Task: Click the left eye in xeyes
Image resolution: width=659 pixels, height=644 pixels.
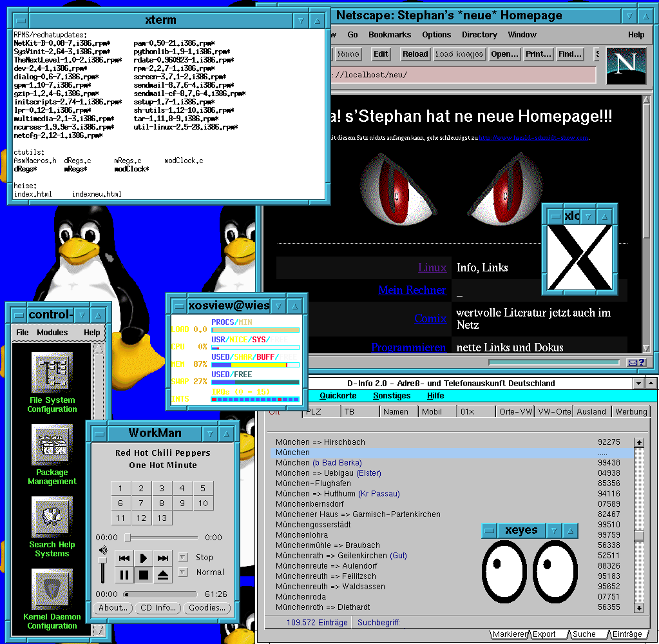Action: pos(504,572)
